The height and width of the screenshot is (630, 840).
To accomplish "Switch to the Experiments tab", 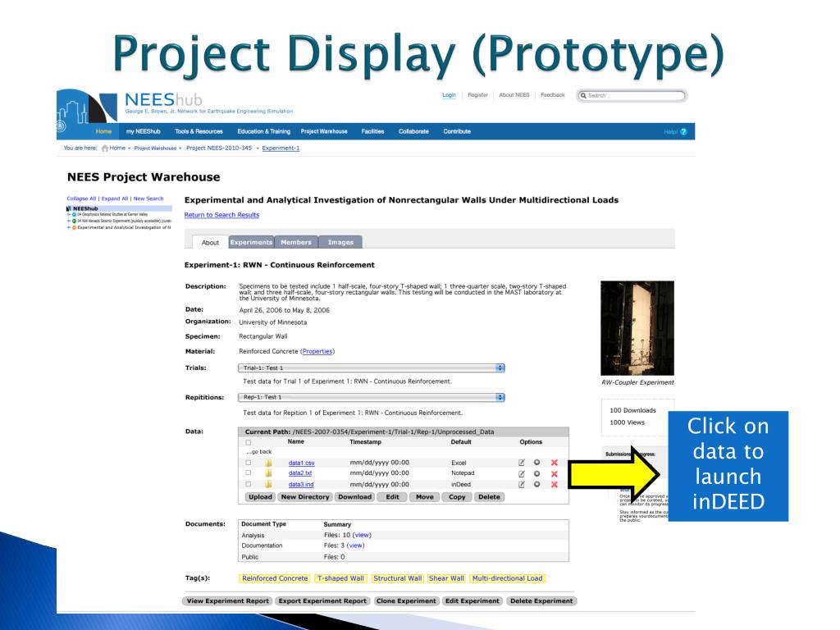I will click(x=251, y=242).
